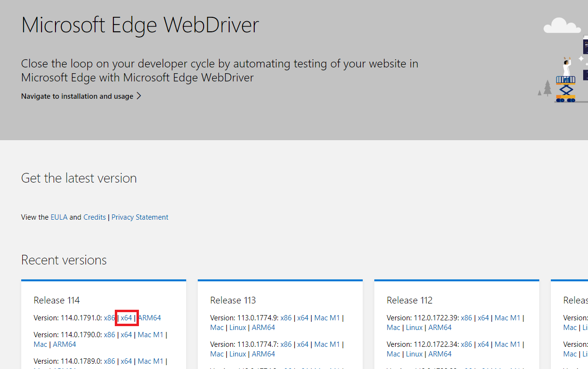This screenshot has width=588, height=369.
Task: Download x86 driver for version 113.0.1774.9
Action: coord(286,318)
